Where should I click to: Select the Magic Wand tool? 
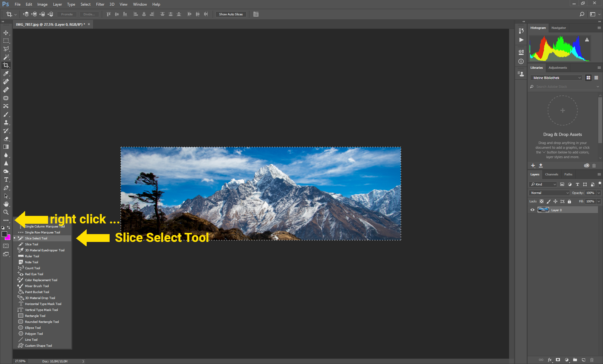(6, 57)
